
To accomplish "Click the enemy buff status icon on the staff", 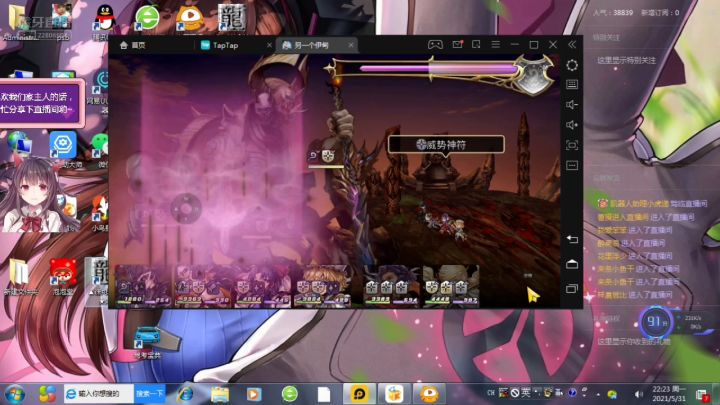I will (x=327, y=156).
